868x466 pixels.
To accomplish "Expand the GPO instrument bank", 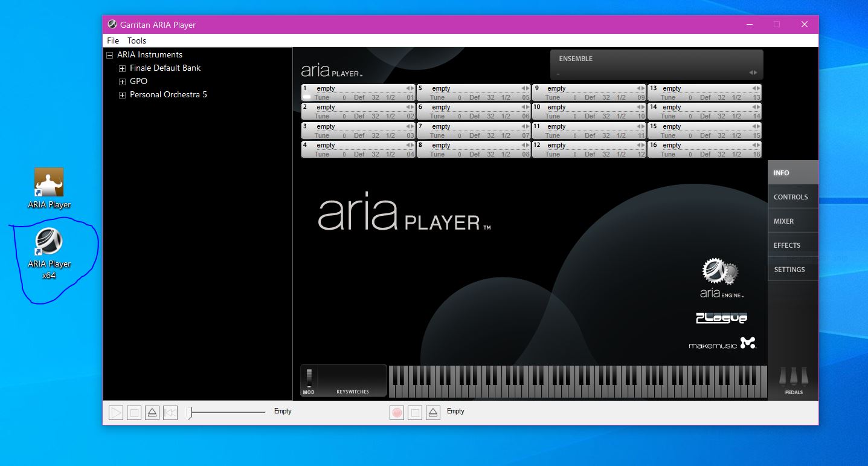I will [x=123, y=82].
